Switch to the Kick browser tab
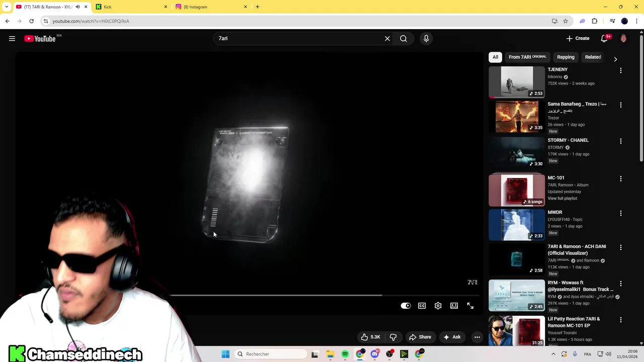 131,7
